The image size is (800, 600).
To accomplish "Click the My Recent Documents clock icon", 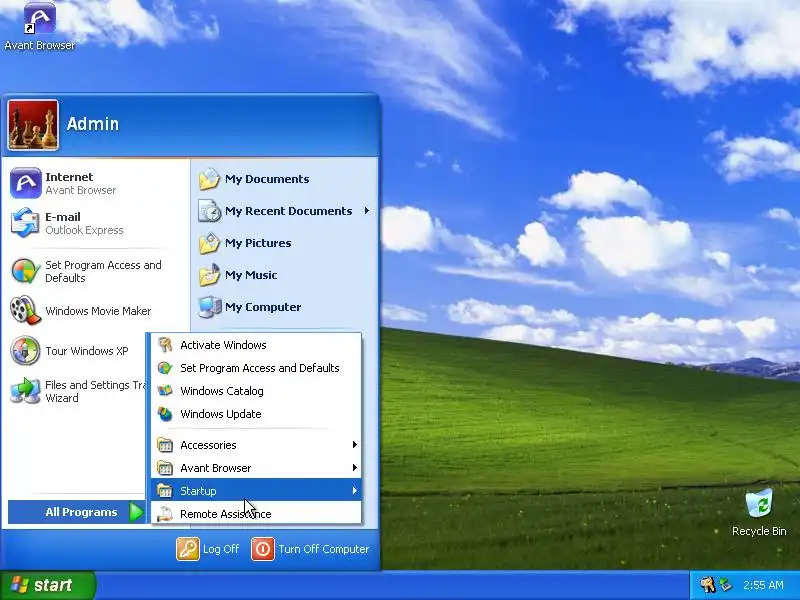I will 209,211.
